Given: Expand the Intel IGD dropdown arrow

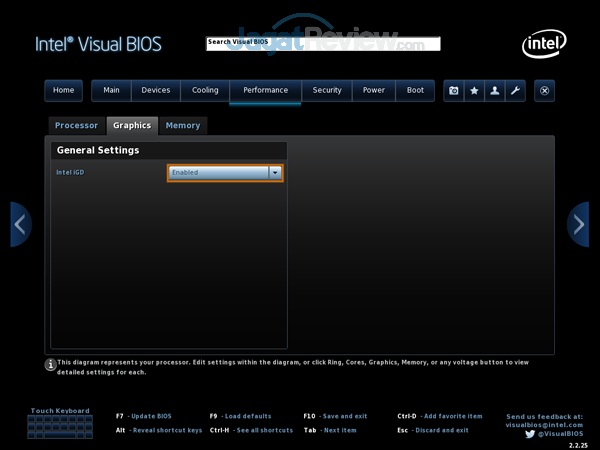Looking at the screenshot, I should 275,172.
